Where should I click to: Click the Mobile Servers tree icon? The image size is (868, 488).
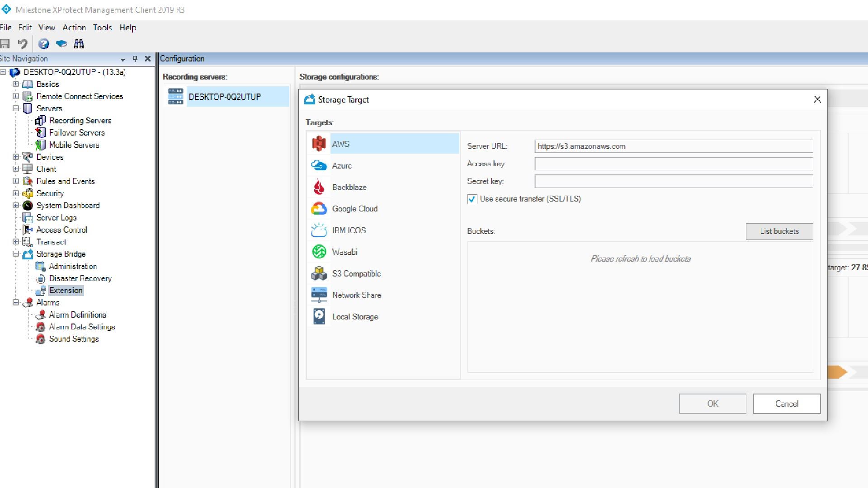coord(40,145)
